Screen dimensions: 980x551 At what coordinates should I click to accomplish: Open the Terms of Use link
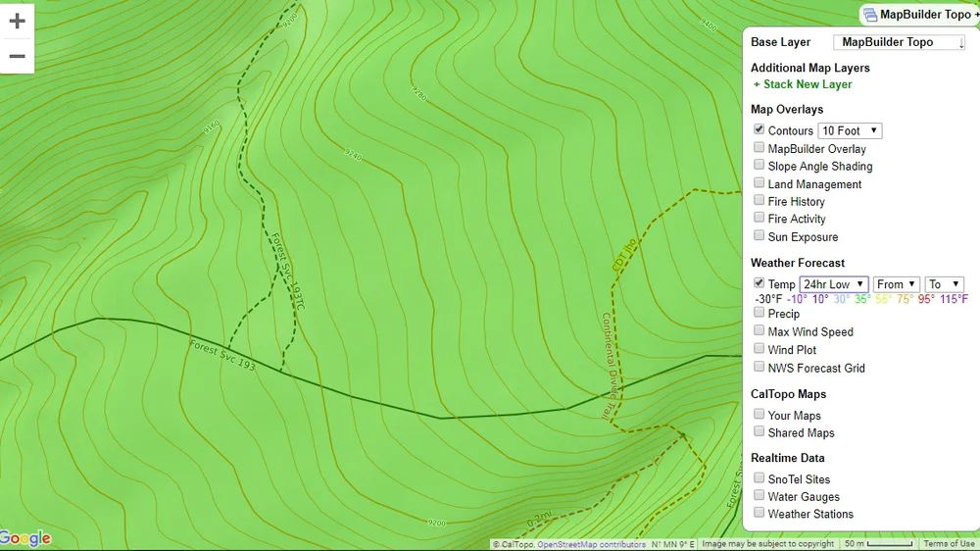point(949,544)
